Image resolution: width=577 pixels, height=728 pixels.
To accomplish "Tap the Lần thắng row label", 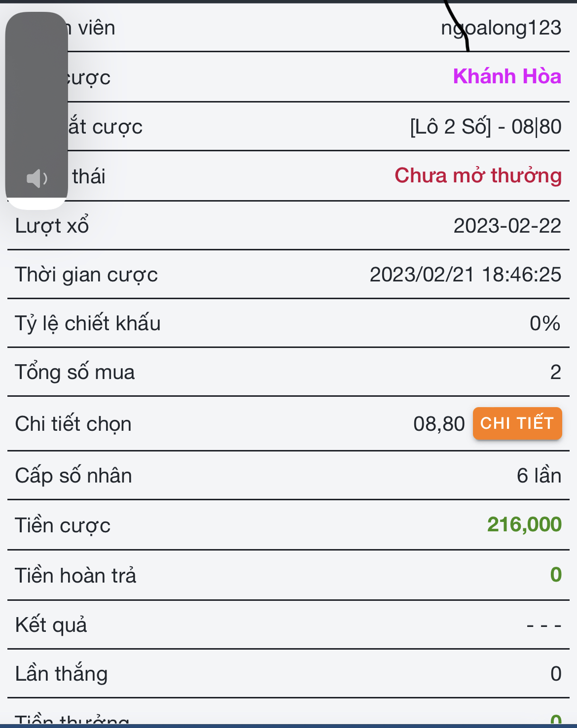I will [61, 674].
